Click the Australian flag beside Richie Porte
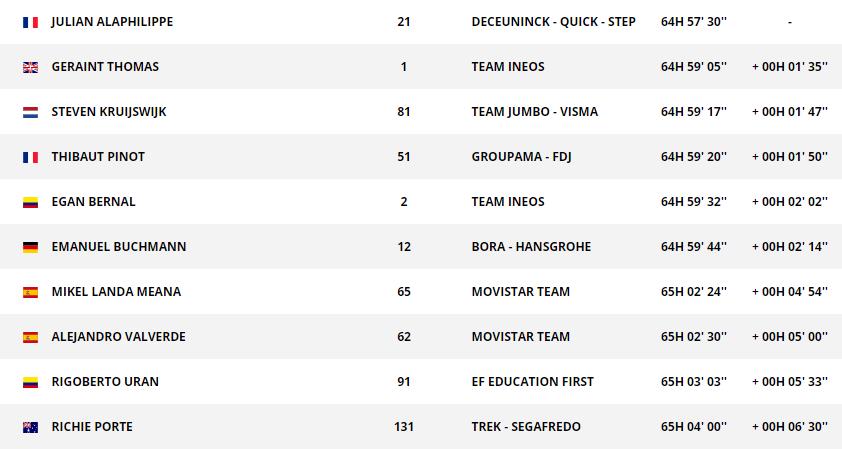 click(x=30, y=427)
